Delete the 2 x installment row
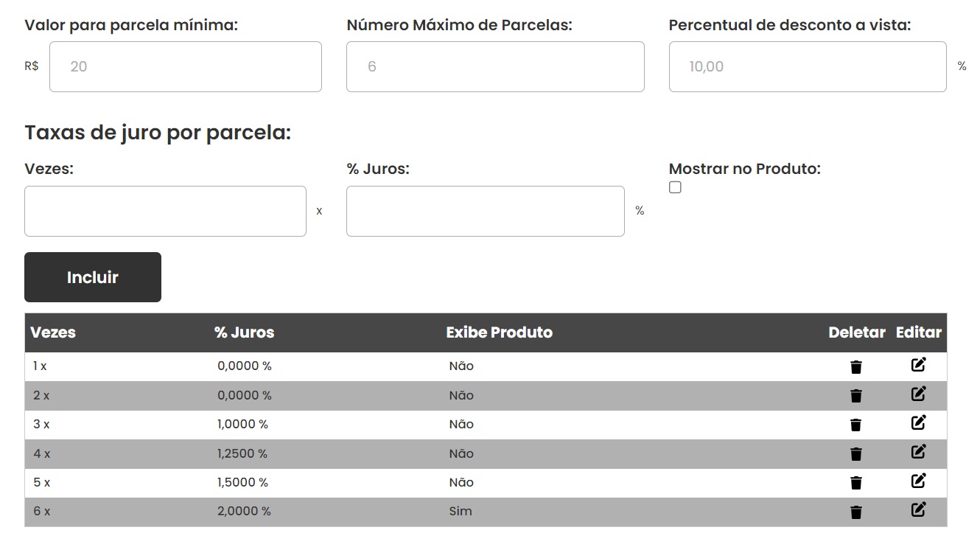The width and height of the screenshot is (980, 547). click(855, 396)
